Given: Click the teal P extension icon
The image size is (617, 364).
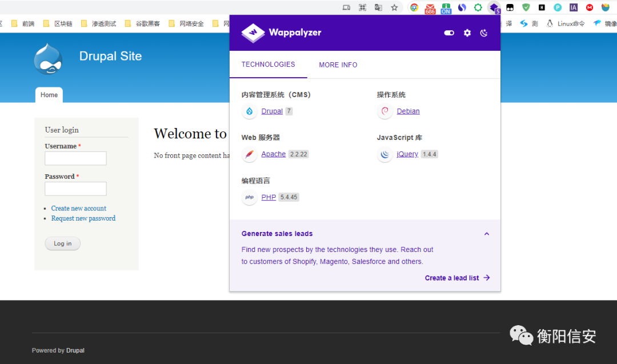Looking at the screenshot, I should [558, 7].
